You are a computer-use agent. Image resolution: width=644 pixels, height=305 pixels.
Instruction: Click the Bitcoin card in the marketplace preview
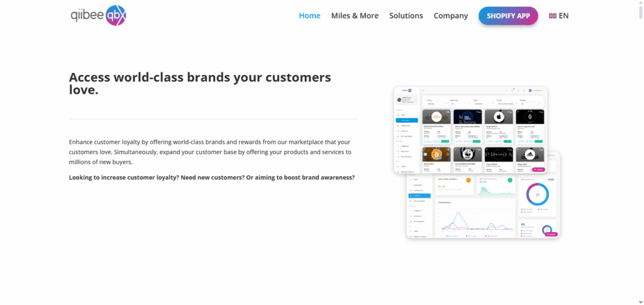coord(436,154)
